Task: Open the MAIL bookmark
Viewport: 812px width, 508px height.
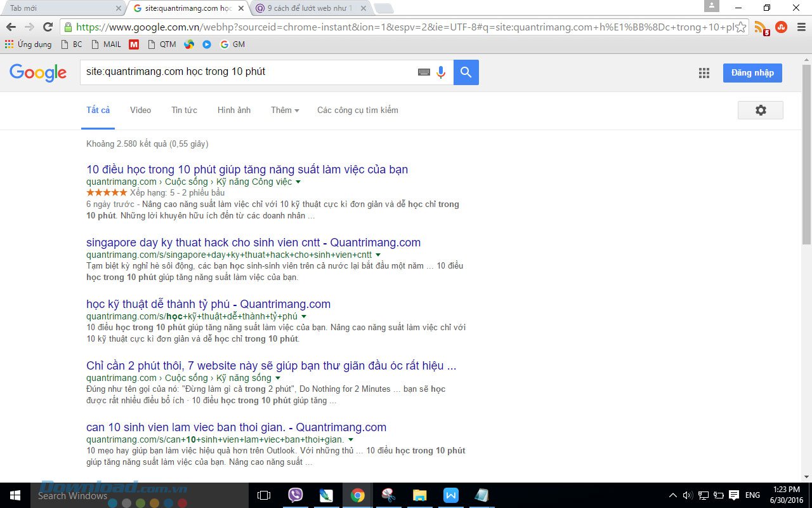Action: point(106,44)
